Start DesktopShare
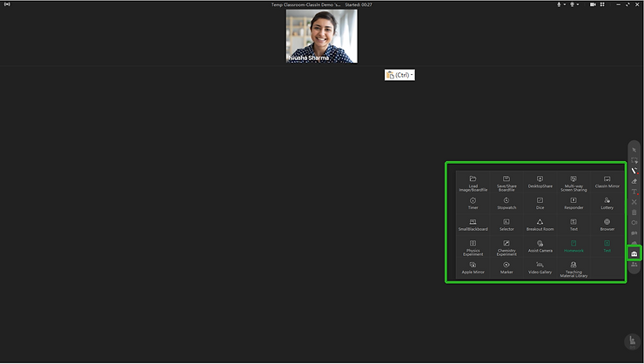The height and width of the screenshot is (364, 644). coord(540,181)
